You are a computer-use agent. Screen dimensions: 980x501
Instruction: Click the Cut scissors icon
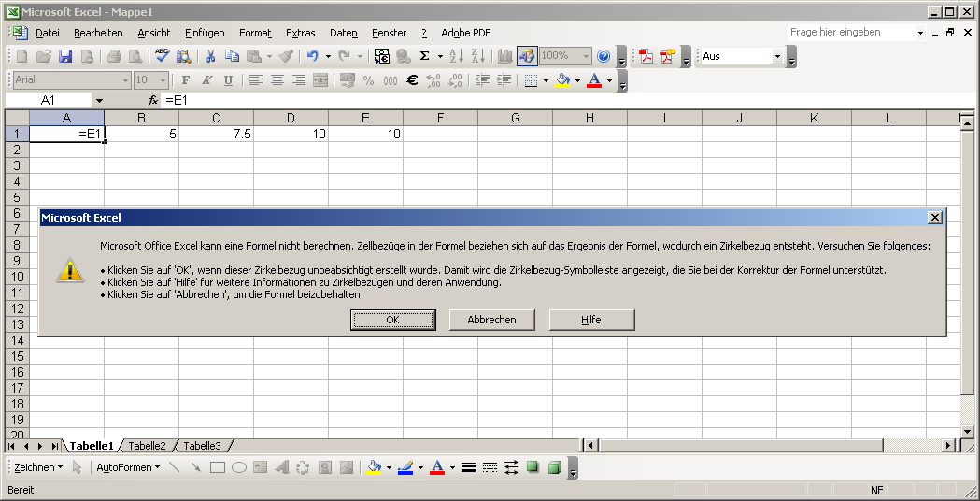click(x=210, y=56)
